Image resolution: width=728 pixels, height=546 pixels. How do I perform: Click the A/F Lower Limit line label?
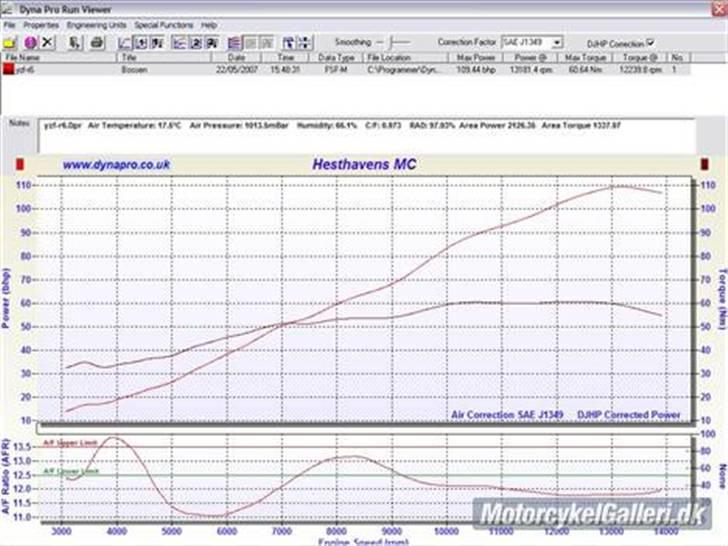coord(71,471)
